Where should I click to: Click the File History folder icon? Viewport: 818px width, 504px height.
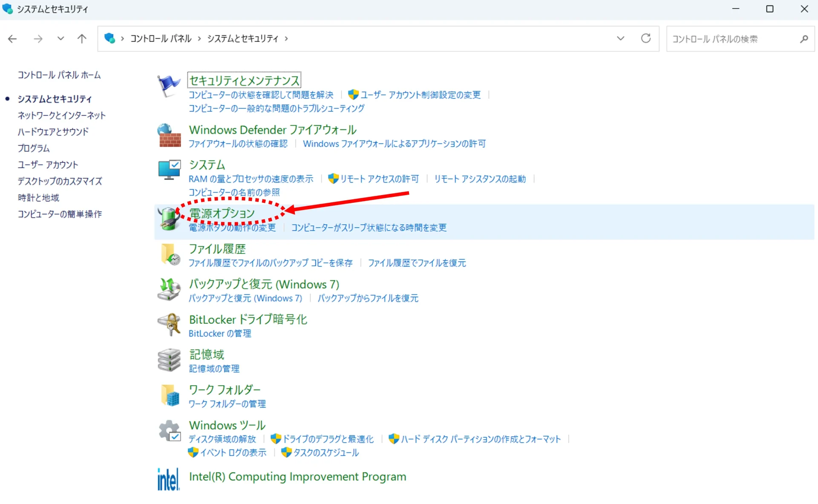170,254
